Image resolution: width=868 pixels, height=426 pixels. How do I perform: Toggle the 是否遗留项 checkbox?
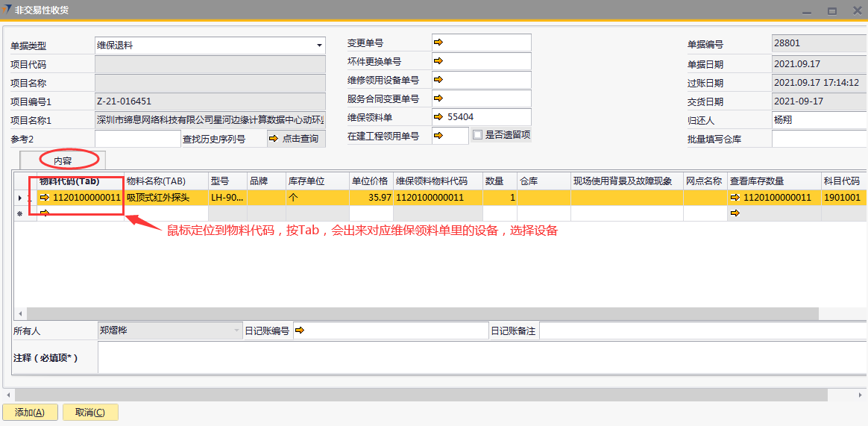(x=477, y=135)
